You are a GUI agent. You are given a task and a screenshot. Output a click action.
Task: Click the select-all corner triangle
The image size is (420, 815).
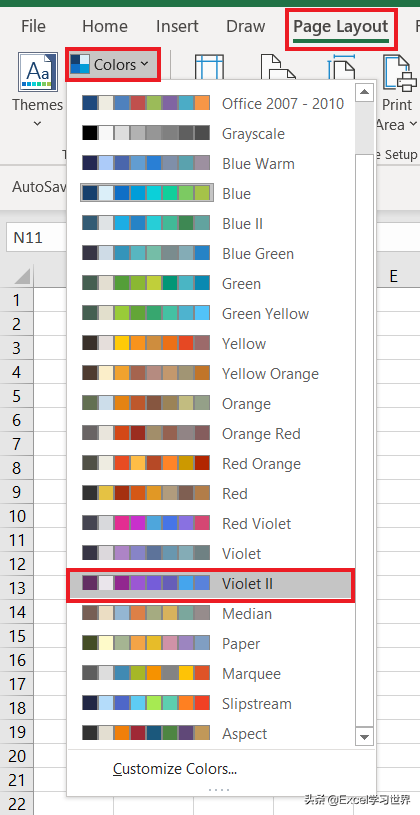(22, 276)
